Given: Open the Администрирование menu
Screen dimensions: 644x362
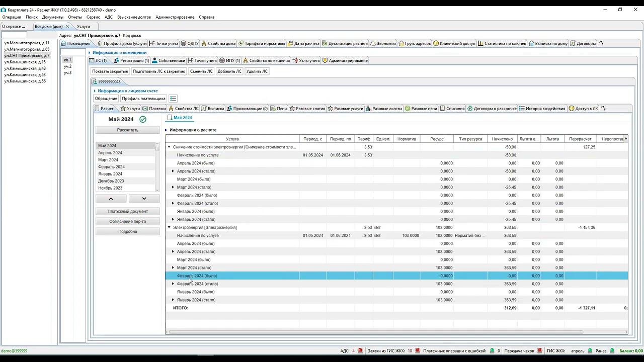Looking at the screenshot, I should tap(175, 17).
